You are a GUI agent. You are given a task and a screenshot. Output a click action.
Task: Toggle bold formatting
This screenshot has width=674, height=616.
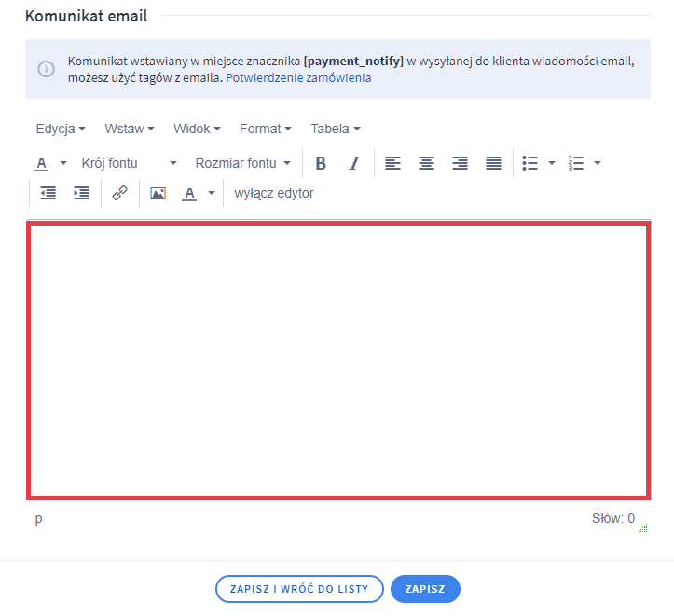[x=321, y=163]
